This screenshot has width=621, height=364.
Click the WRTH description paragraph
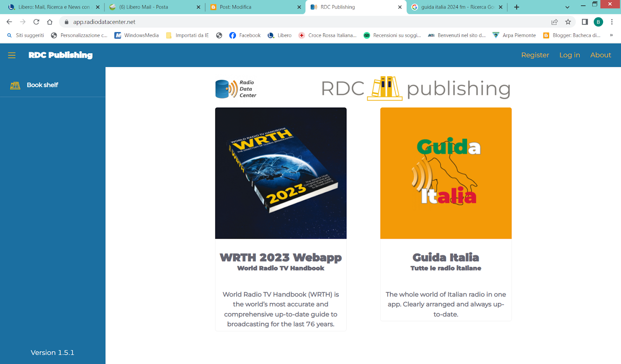(x=281, y=309)
